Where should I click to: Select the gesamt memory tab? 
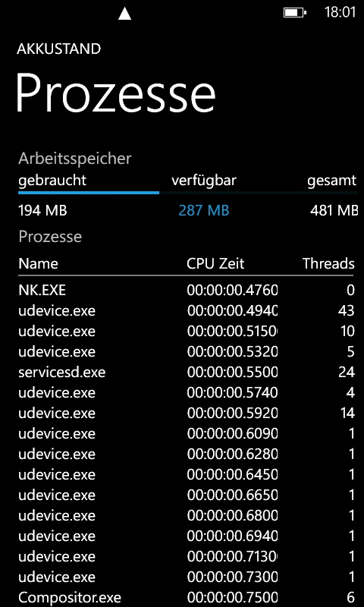[x=331, y=181]
